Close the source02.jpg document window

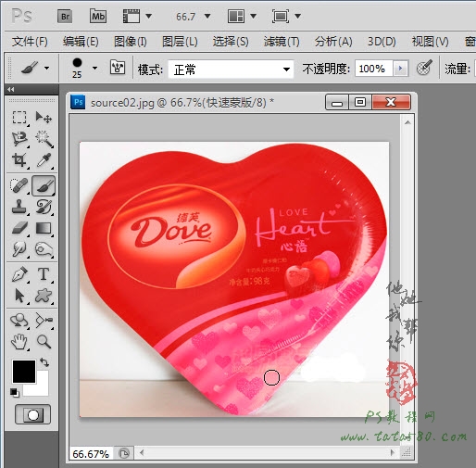pyautogui.click(x=392, y=102)
